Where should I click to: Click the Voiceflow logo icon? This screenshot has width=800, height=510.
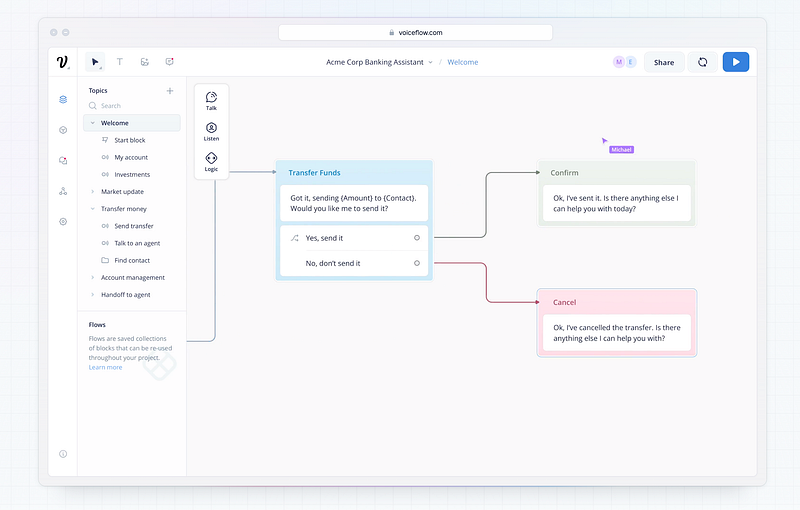(x=62, y=62)
